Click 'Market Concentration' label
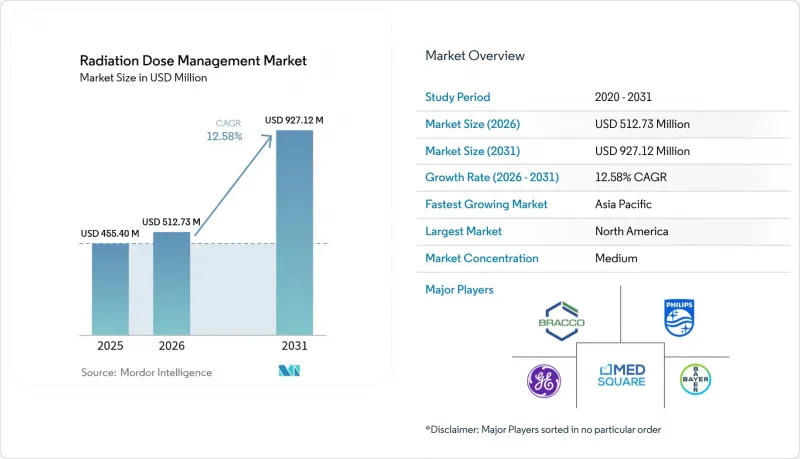This screenshot has width=800, height=459. tap(482, 258)
